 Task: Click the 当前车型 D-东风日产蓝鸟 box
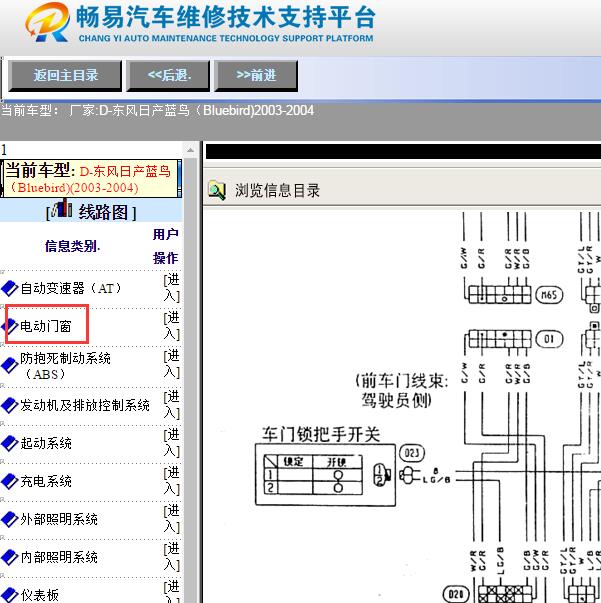[91, 179]
